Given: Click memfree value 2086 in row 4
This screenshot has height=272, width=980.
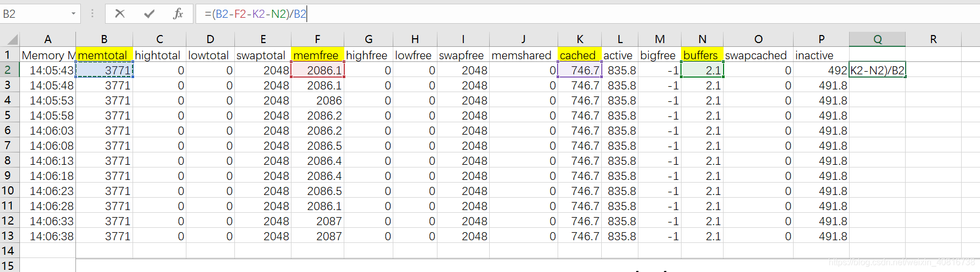Looking at the screenshot, I should point(317,100).
